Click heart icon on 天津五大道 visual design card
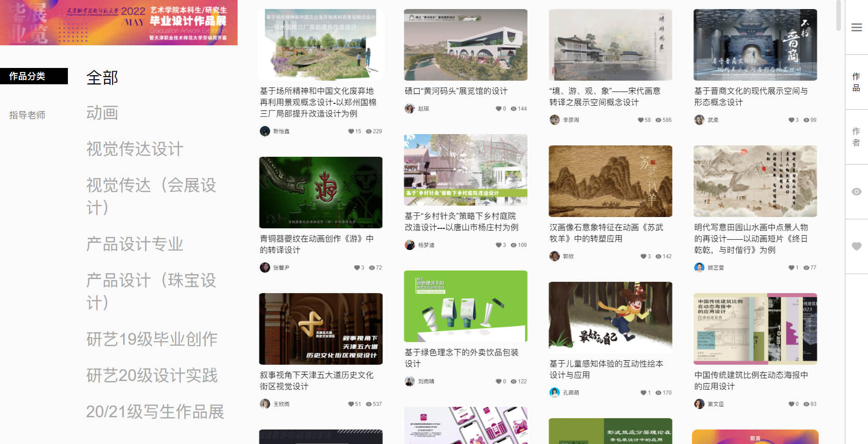Viewport: 868px width, 444px height. pos(351,404)
